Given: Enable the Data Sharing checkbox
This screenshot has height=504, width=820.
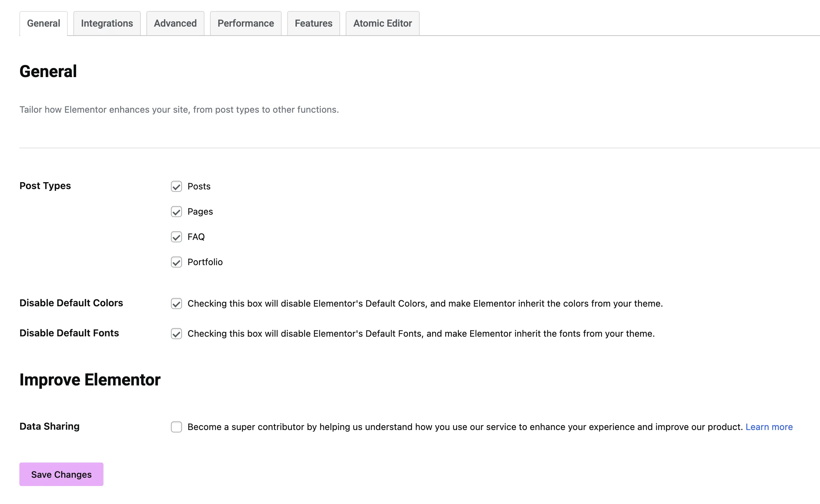Looking at the screenshot, I should [x=176, y=427].
